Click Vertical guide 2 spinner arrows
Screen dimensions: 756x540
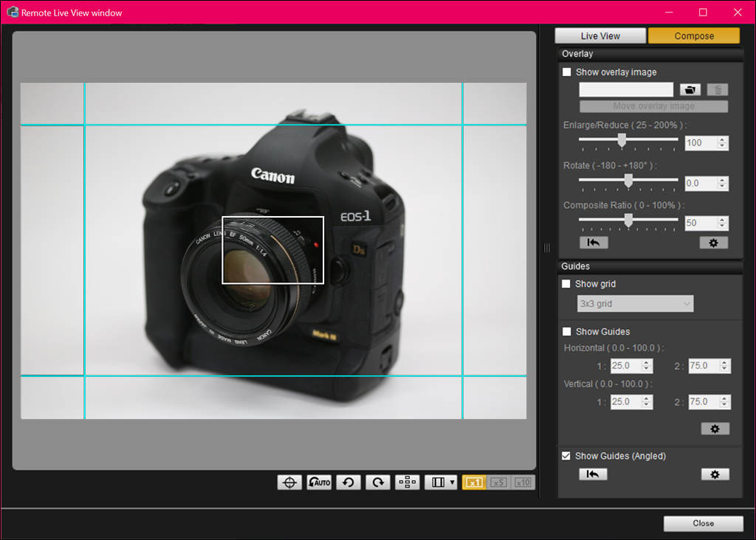click(x=725, y=402)
